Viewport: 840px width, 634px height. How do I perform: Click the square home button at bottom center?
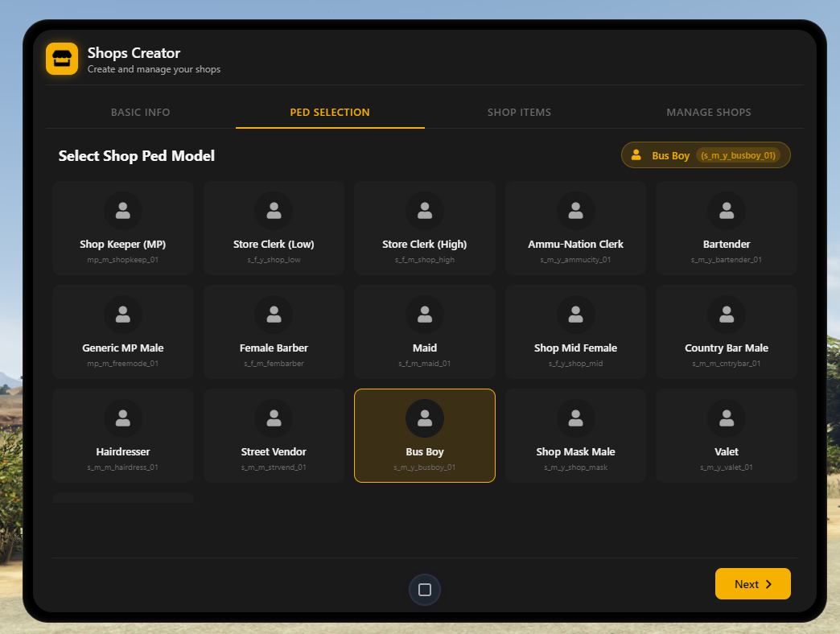(x=425, y=590)
